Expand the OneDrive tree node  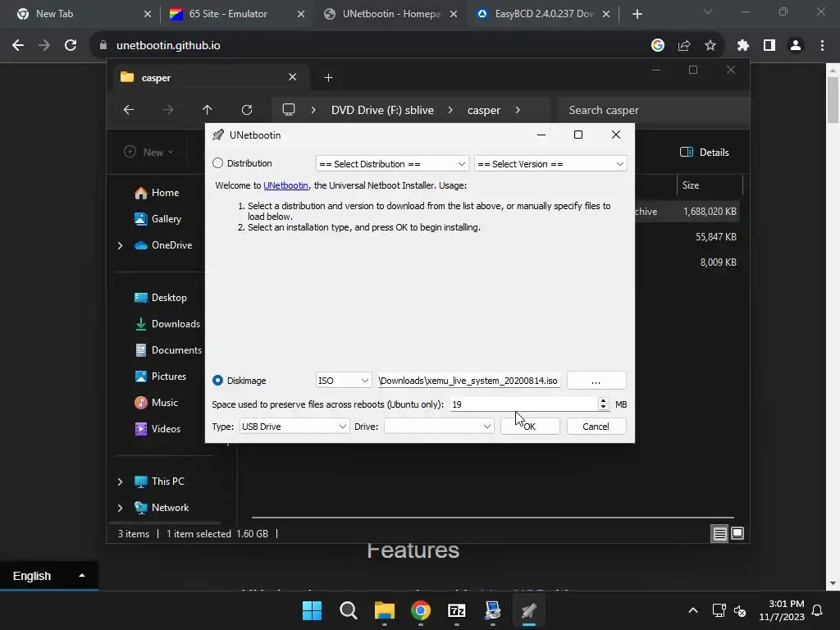[120, 245]
